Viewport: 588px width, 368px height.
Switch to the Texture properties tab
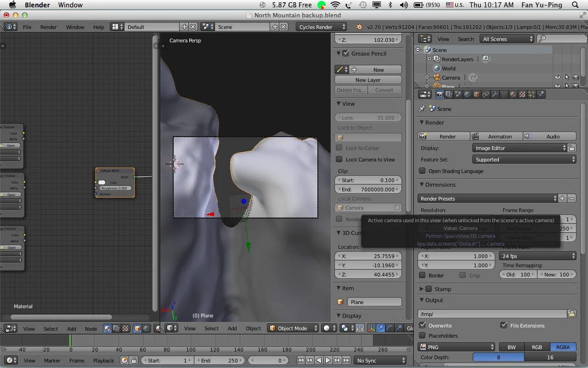coord(522,94)
